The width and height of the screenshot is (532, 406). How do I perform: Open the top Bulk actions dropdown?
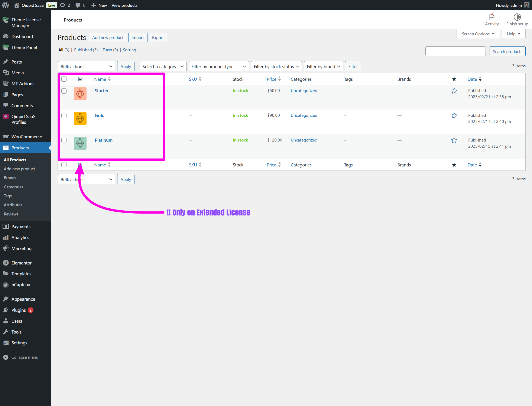point(86,66)
